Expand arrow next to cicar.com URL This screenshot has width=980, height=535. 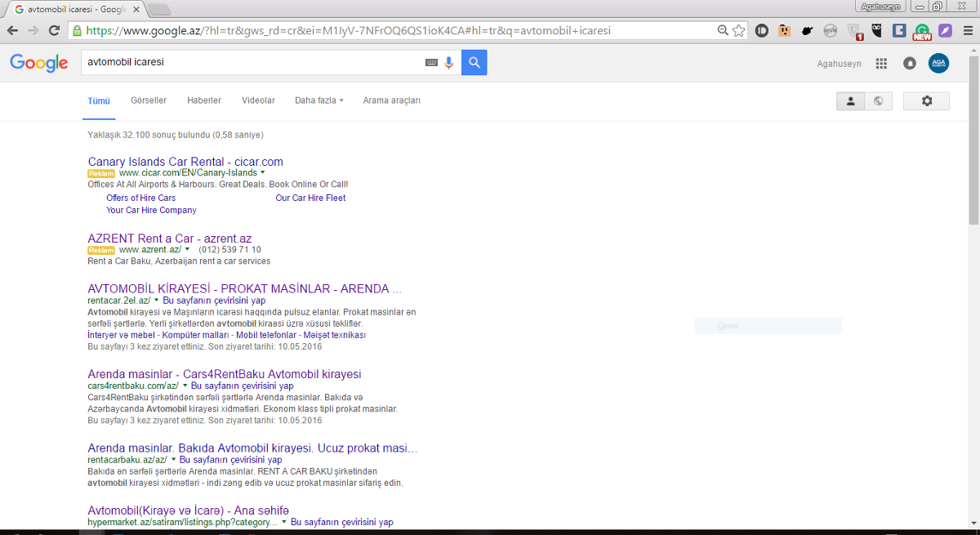[x=263, y=173]
